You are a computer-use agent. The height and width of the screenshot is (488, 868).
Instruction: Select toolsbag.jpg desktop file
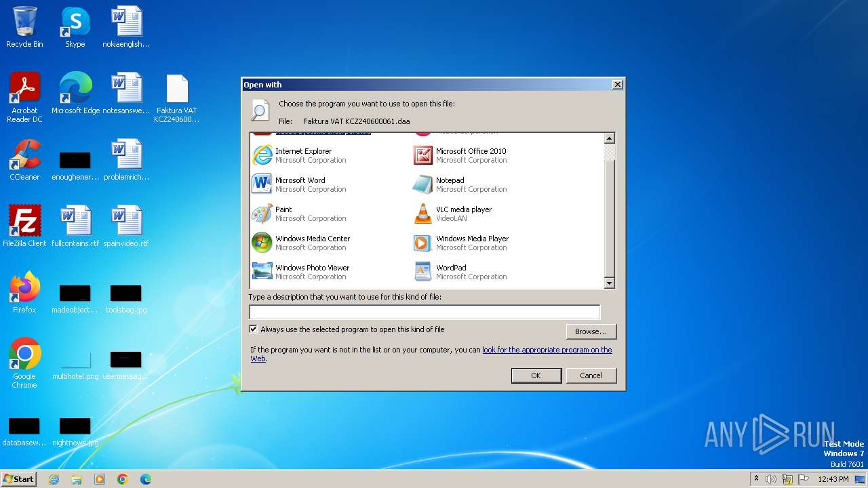click(126, 300)
